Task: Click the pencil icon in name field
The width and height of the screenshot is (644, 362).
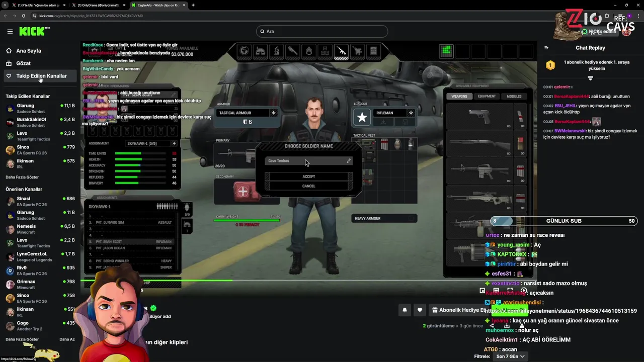Action: (x=348, y=161)
